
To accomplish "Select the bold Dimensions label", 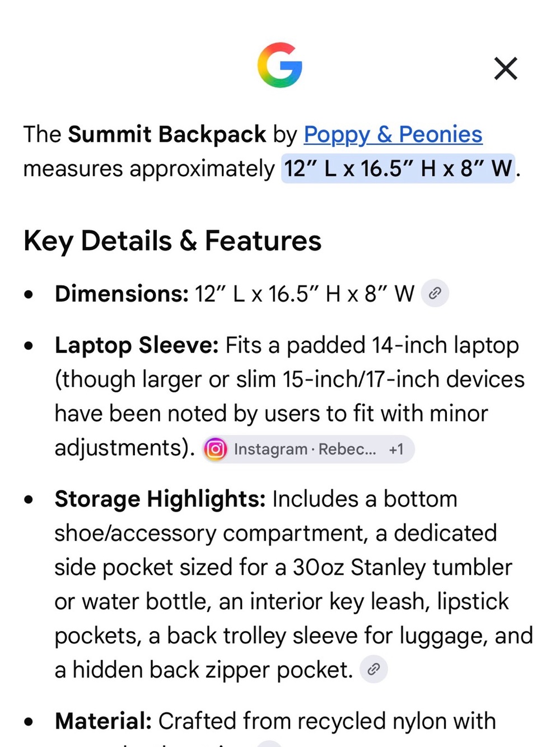I will 122,294.
